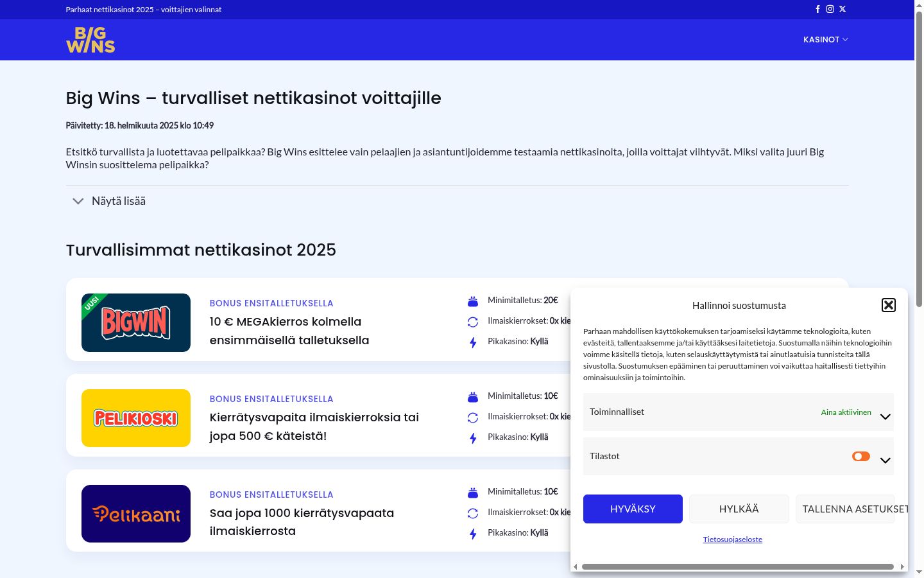Click the Pelikaani fast casino lightning icon
The height and width of the screenshot is (578, 924).
473,534
